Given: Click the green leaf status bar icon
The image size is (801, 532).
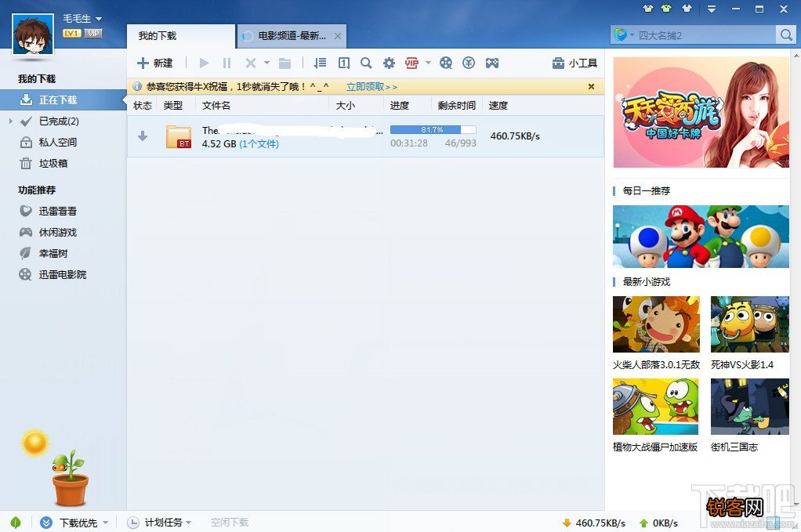Looking at the screenshot, I should tap(16, 523).
